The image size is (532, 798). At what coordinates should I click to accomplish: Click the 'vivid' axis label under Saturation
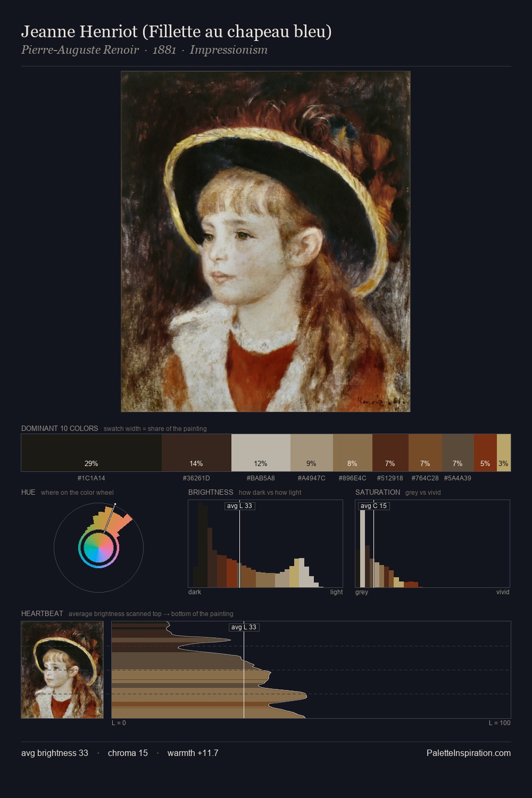point(503,592)
